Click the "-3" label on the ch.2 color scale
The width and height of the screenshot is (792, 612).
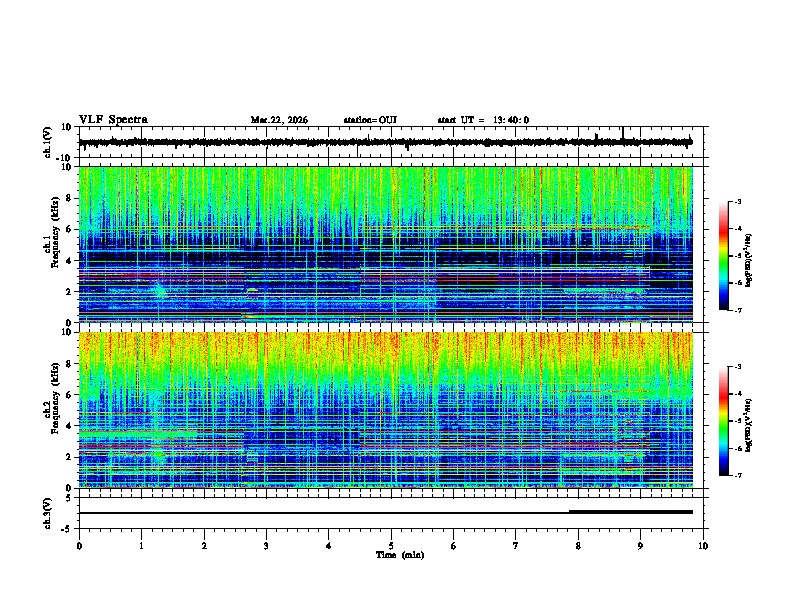click(x=737, y=367)
